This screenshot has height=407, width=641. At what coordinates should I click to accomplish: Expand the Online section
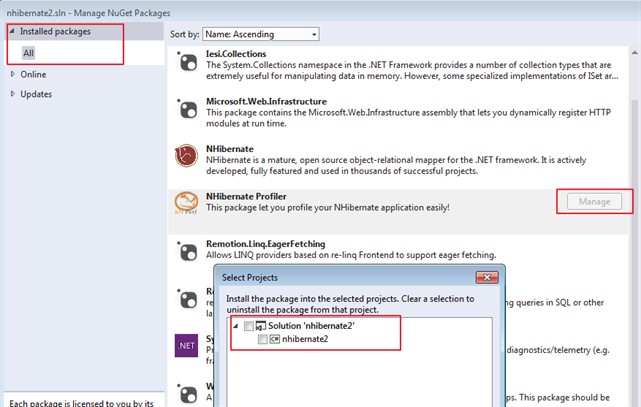coord(13,74)
